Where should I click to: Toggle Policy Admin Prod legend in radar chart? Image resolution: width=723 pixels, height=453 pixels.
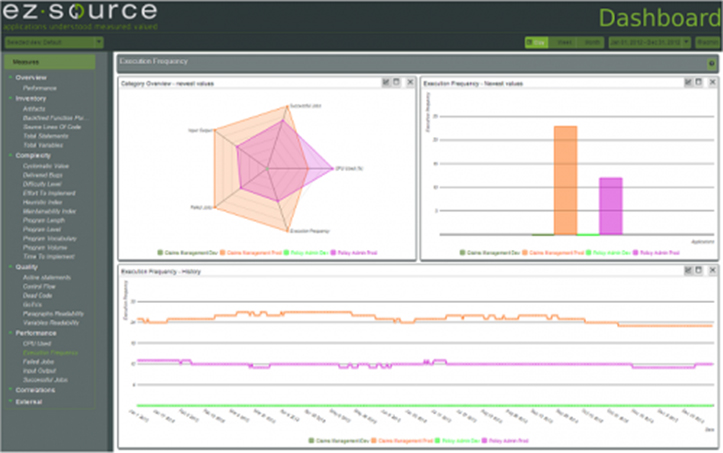354,253
